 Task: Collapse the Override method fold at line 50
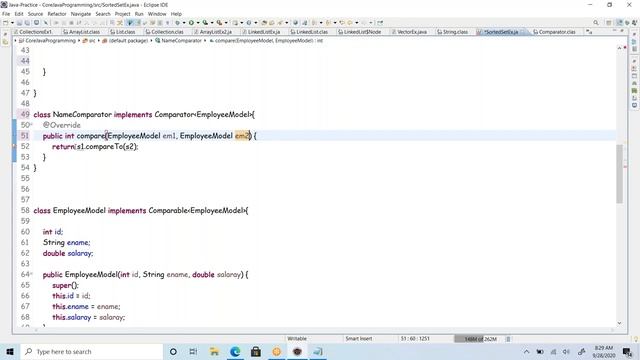point(32,124)
